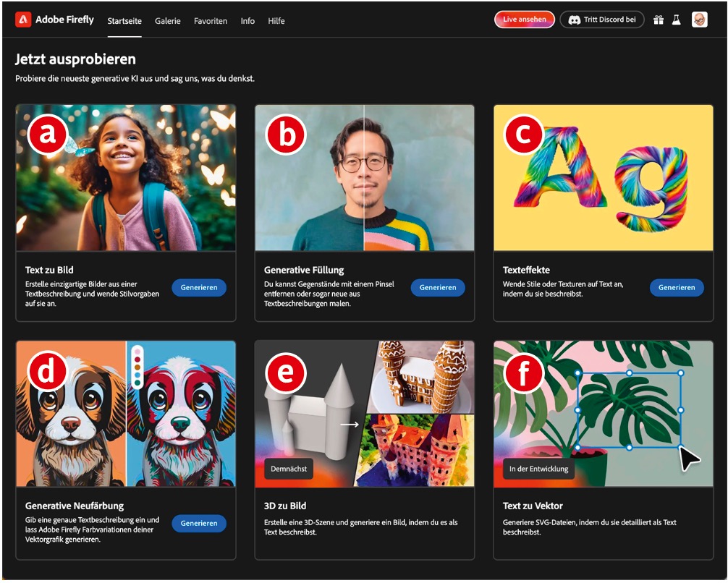
Task: Click the Tritt Discord bei button
Action: pyautogui.click(x=602, y=20)
